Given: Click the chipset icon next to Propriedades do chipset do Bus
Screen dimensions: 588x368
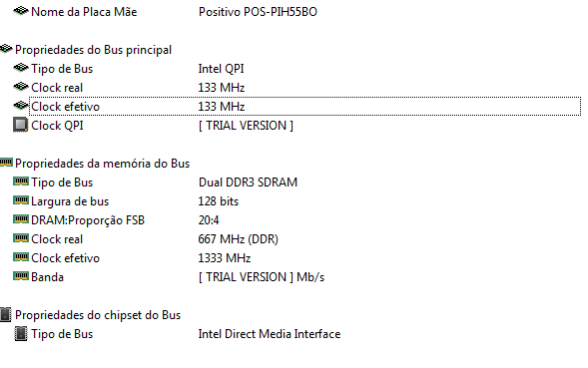Looking at the screenshot, I should coord(6,315).
